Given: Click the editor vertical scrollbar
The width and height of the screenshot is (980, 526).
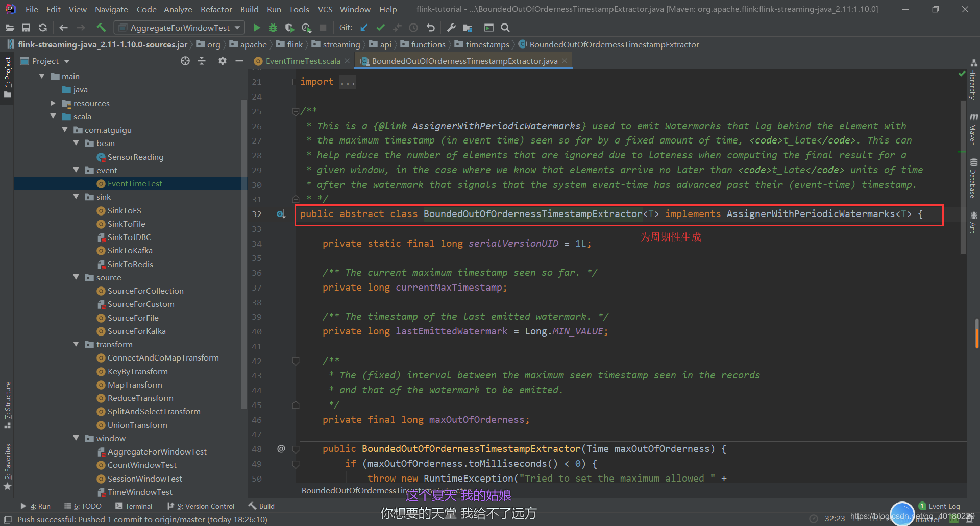Looking at the screenshot, I should (963, 177).
